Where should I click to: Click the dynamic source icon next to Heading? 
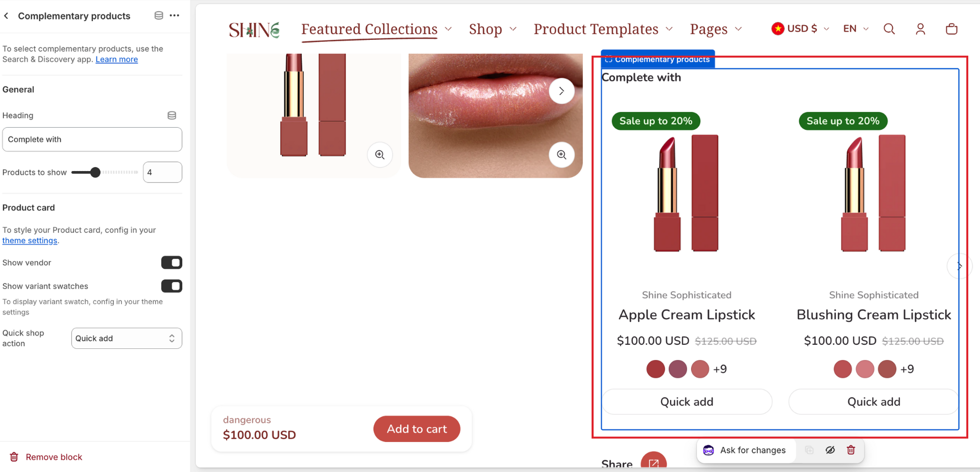point(172,115)
